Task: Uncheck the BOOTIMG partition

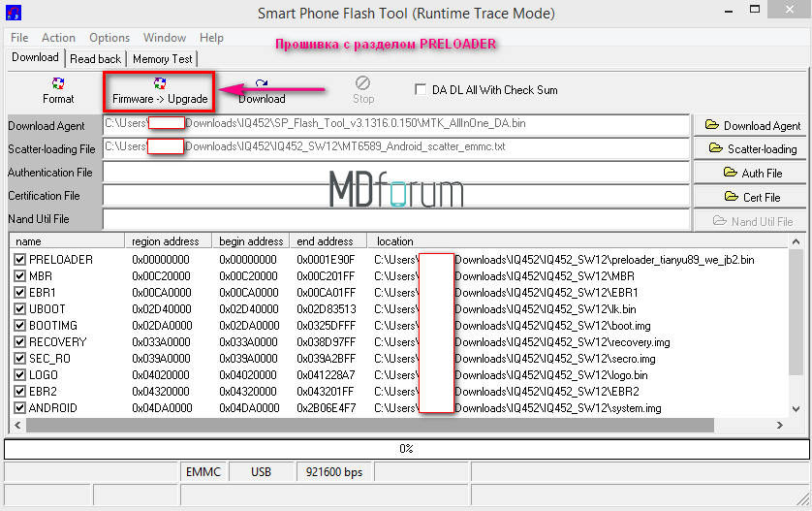Action: 19,326
